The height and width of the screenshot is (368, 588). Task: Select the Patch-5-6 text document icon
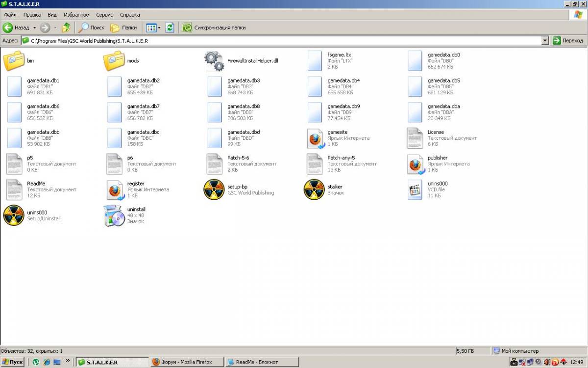click(214, 164)
